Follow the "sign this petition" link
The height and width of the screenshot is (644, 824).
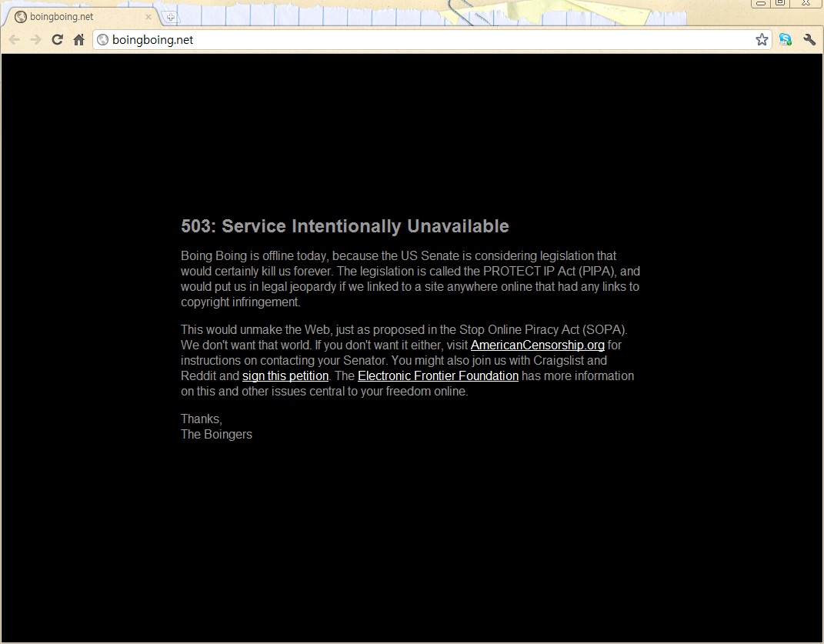(285, 376)
